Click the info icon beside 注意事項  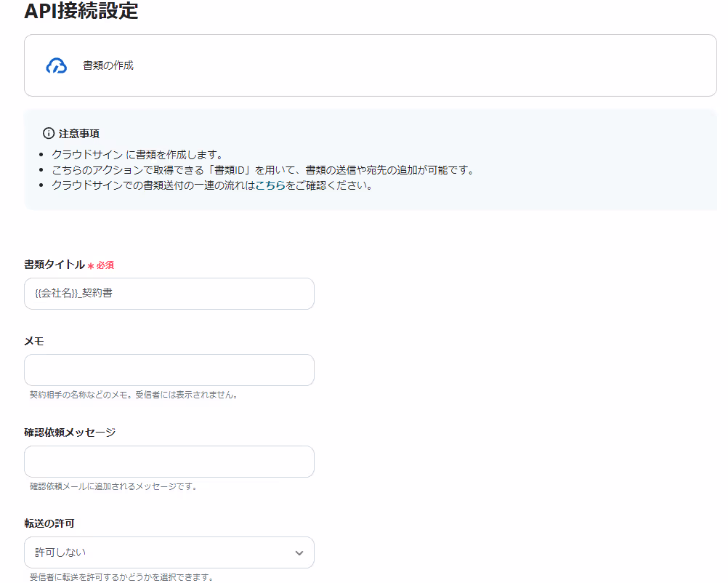click(48, 133)
